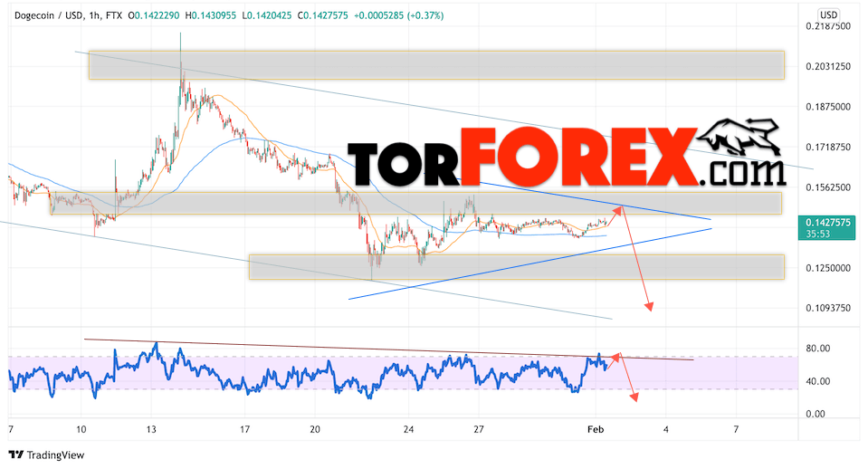Click date axis label 13

click(151, 429)
